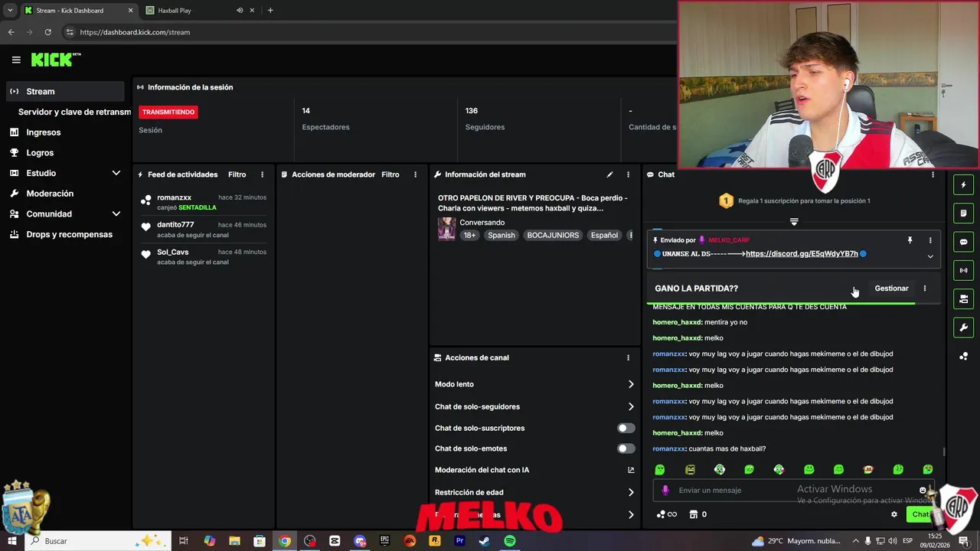Open Steam from the taskbar

pyautogui.click(x=485, y=541)
